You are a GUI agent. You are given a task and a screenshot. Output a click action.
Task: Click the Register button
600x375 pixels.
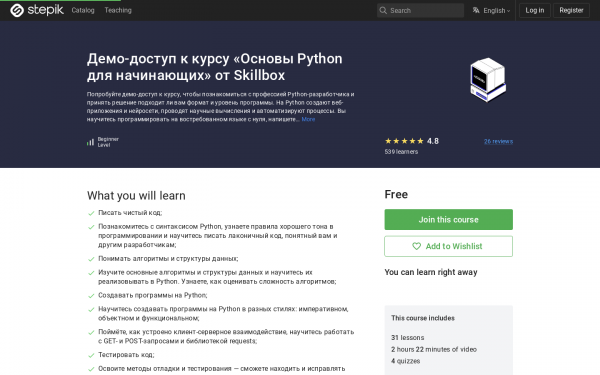click(571, 10)
